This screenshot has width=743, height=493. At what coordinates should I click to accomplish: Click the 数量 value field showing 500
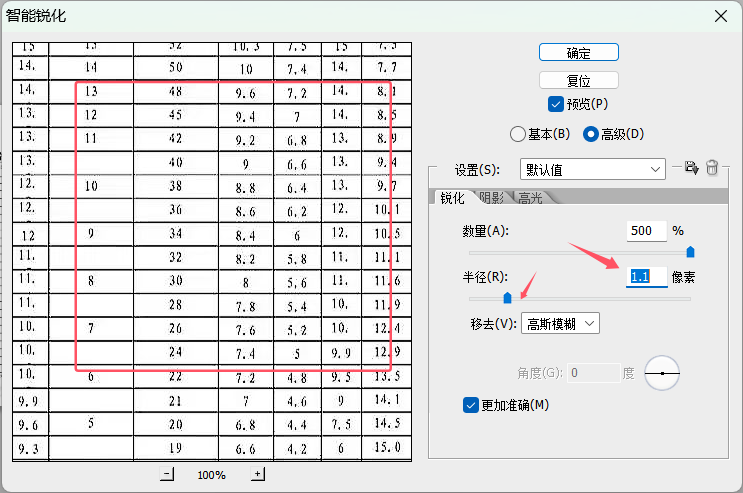[646, 231]
